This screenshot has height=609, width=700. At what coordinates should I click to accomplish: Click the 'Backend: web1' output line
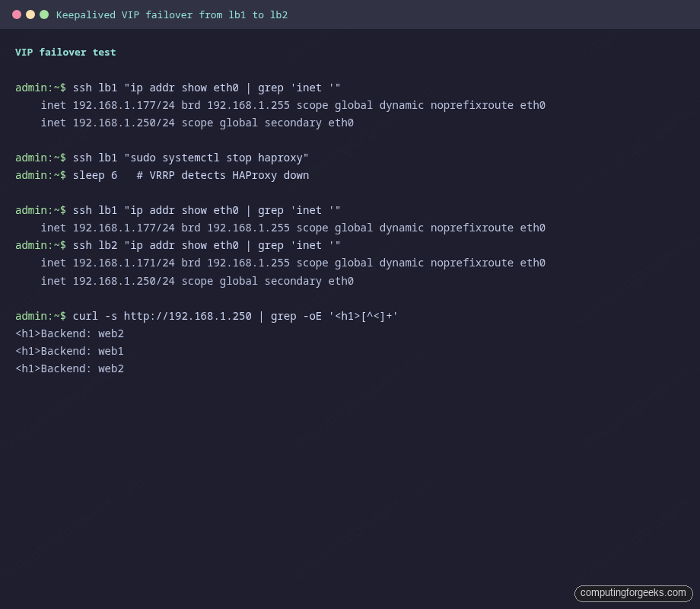69,351
